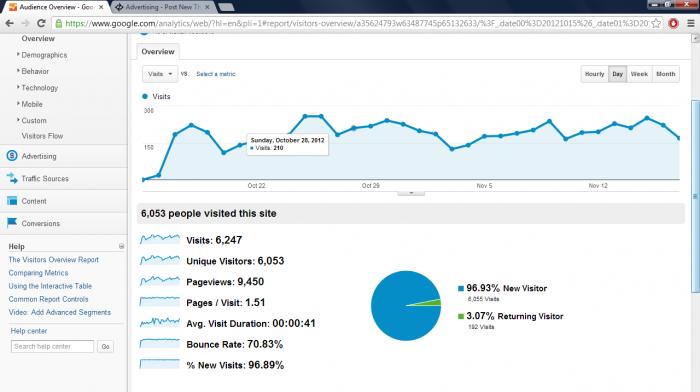Click the Search help center field
Image resolution: width=700 pixels, height=392 pixels.
(52, 346)
